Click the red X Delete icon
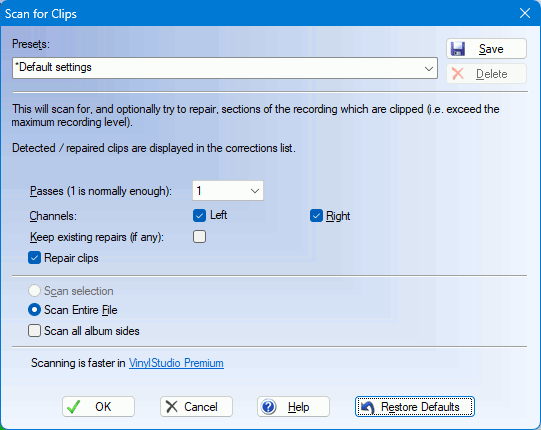This screenshot has height=430, width=541. tap(458, 74)
